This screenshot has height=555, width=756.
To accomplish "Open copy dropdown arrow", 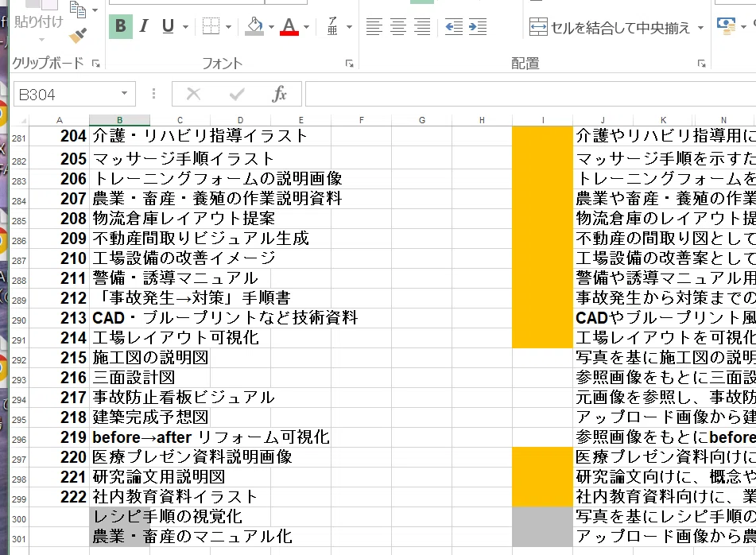I will pyautogui.click(x=95, y=10).
